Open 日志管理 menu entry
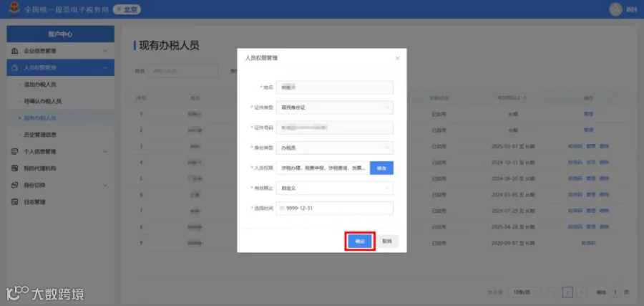 click(x=34, y=202)
